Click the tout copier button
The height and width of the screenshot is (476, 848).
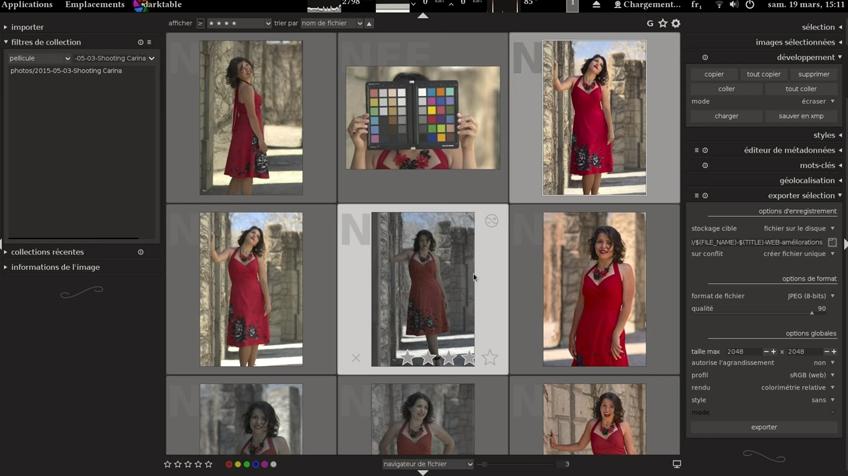point(763,75)
